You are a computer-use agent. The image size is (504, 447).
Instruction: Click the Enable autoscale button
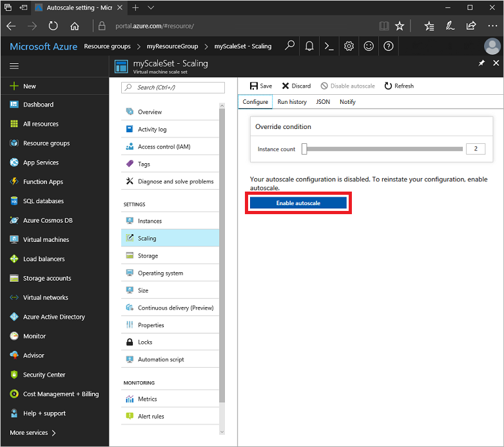[298, 203]
